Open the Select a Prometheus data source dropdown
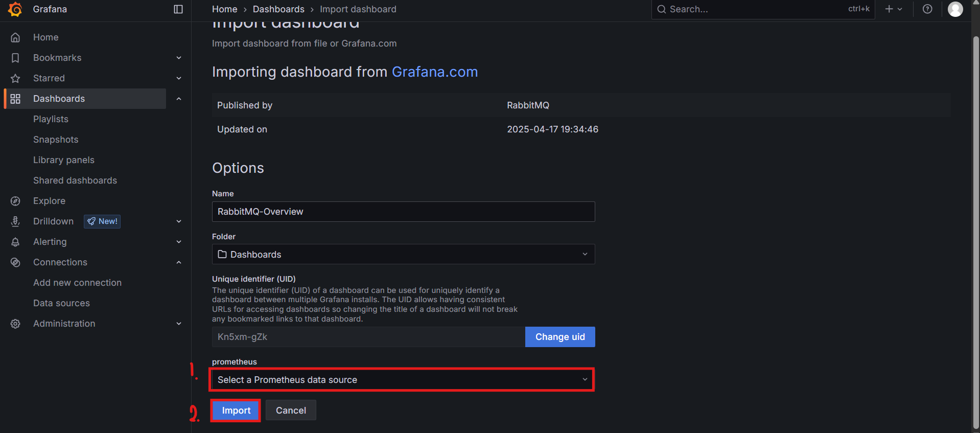Image resolution: width=980 pixels, height=433 pixels. coord(403,380)
